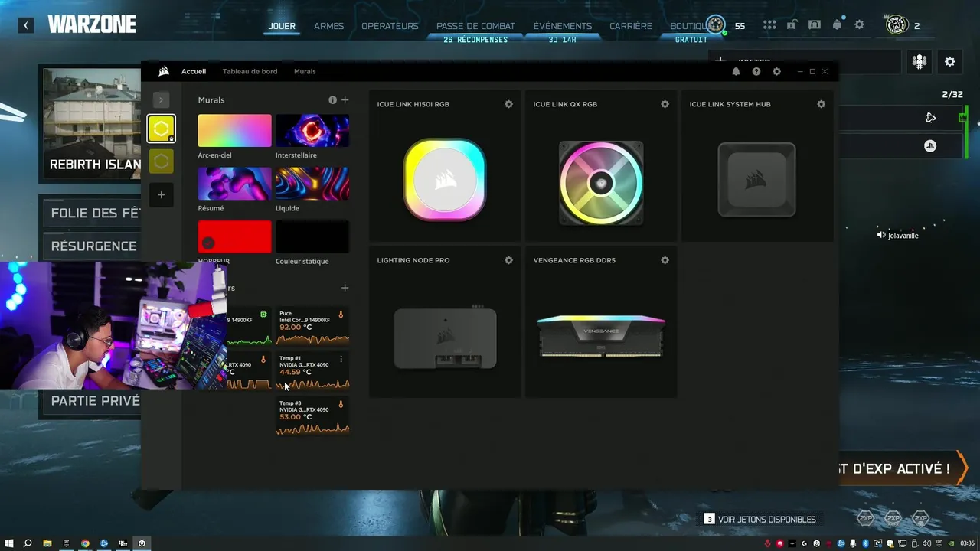Open iCUE LINK QX RGB fan card
The width and height of the screenshot is (980, 551).
tap(601, 166)
